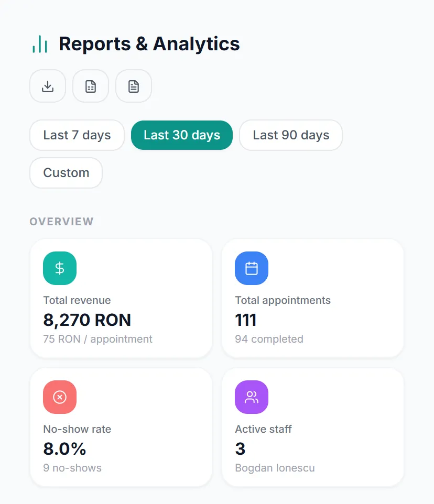Click the 8,270 RON revenue value
434x504 pixels.
coord(87,320)
